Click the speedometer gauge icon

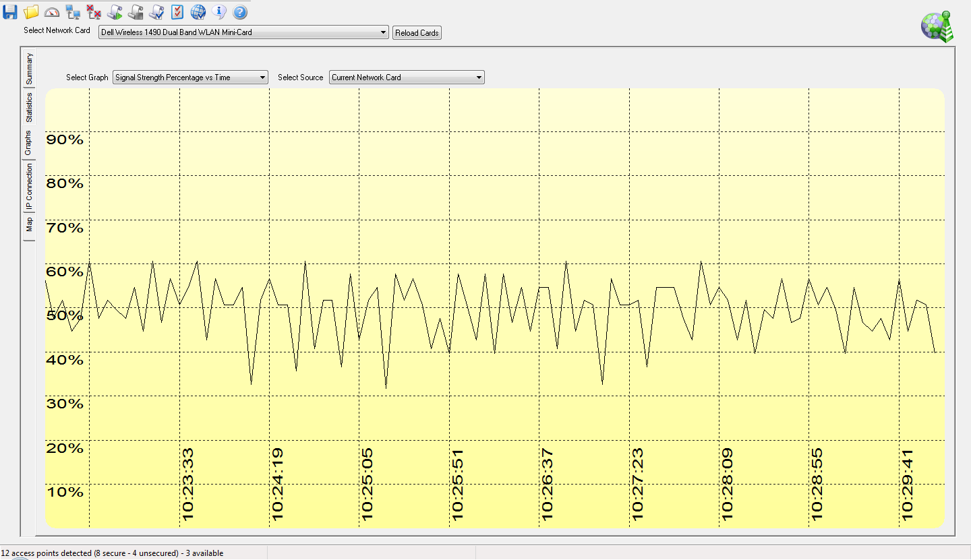coord(52,11)
